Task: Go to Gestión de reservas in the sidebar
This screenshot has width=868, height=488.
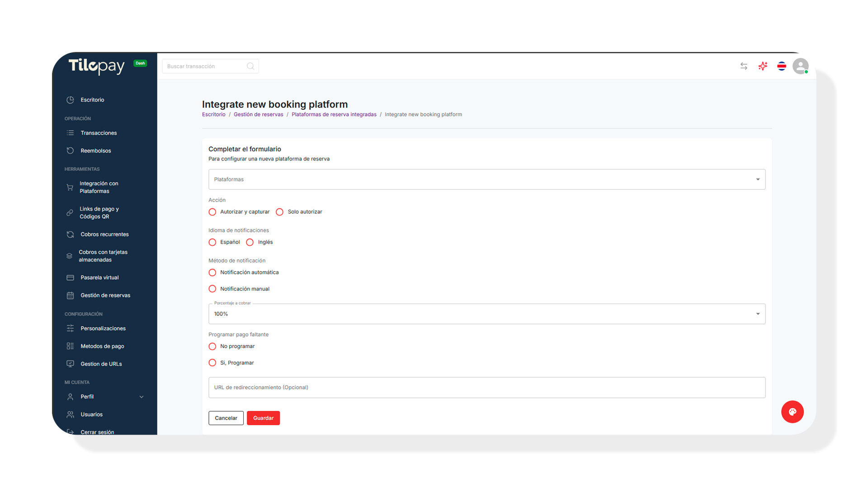Action: coord(105,296)
